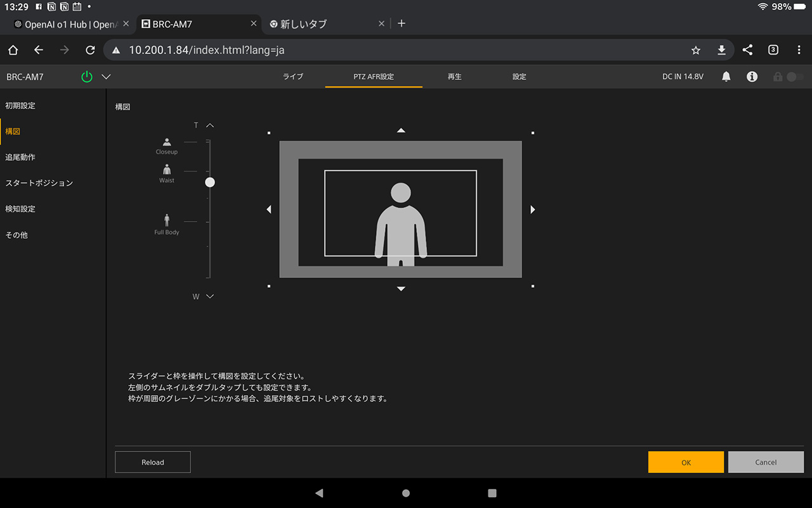Viewport: 812px width, 508px height.
Task: Open the 再生 tab
Action: point(454,77)
